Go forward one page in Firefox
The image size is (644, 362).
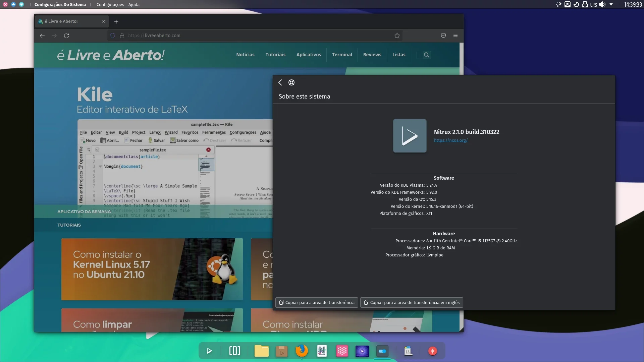coord(54,36)
